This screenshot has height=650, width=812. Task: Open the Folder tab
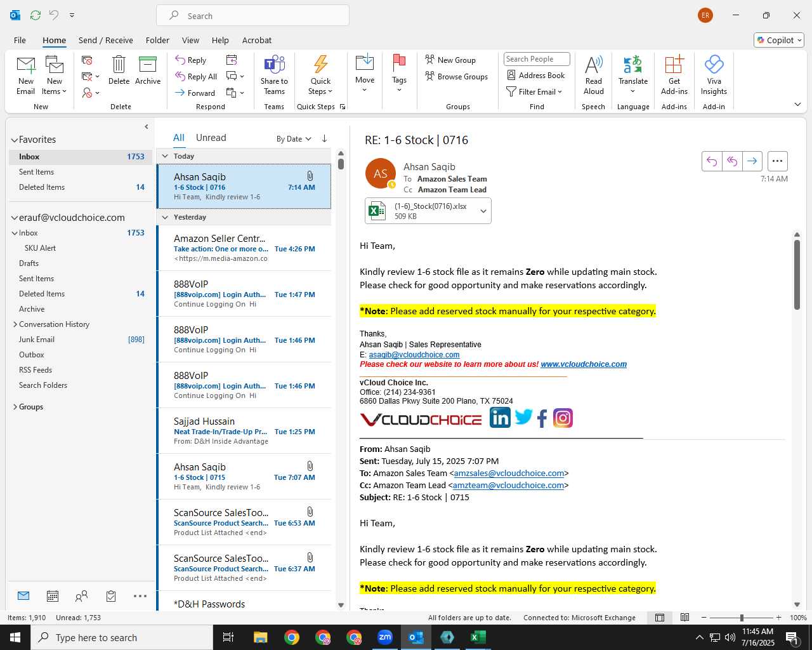(x=157, y=40)
